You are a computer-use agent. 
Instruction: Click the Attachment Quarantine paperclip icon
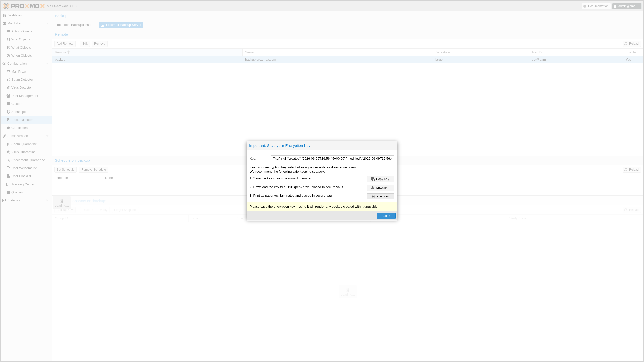[x=8, y=160]
